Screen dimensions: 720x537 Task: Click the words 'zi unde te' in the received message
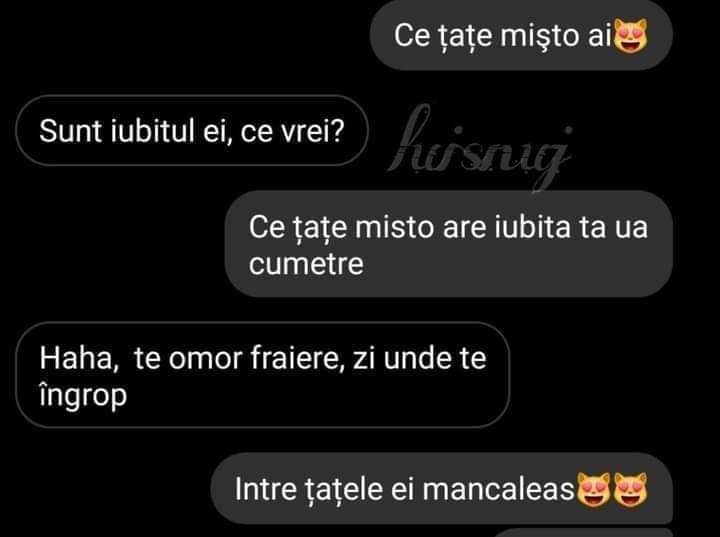click(419, 358)
